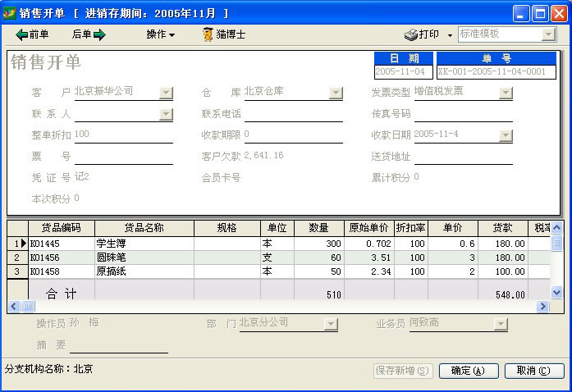Expand the 仓库 warehouse dropdown
The image size is (572, 392).
click(x=336, y=93)
